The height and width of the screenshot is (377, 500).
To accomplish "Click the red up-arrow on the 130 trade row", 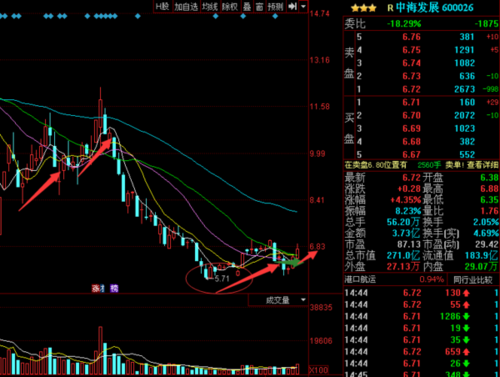I will [x=466, y=293].
